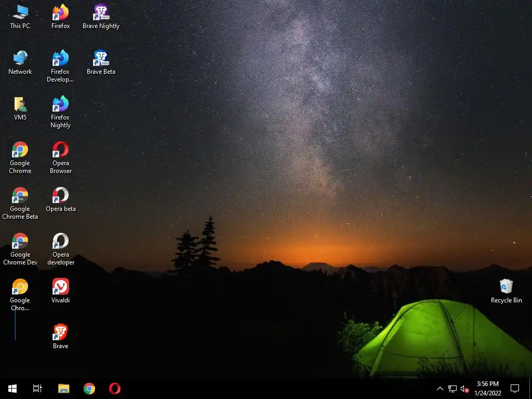Open the Action Center notifications icon
Screen dimensions: 532x399
tap(515, 389)
